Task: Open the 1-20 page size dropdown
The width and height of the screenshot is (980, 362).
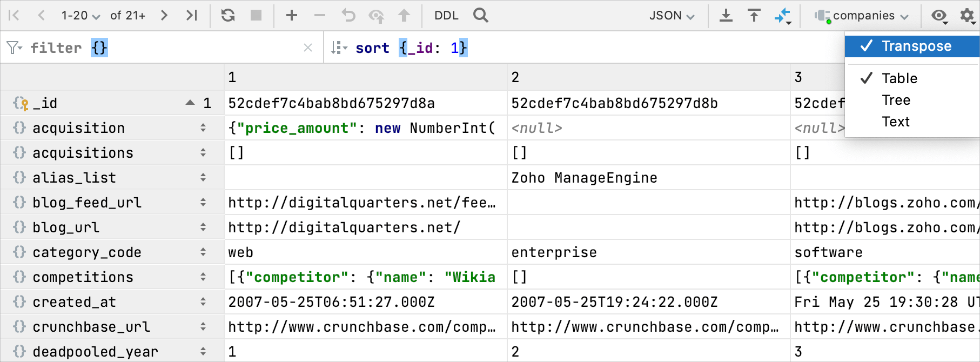Action: point(80,16)
